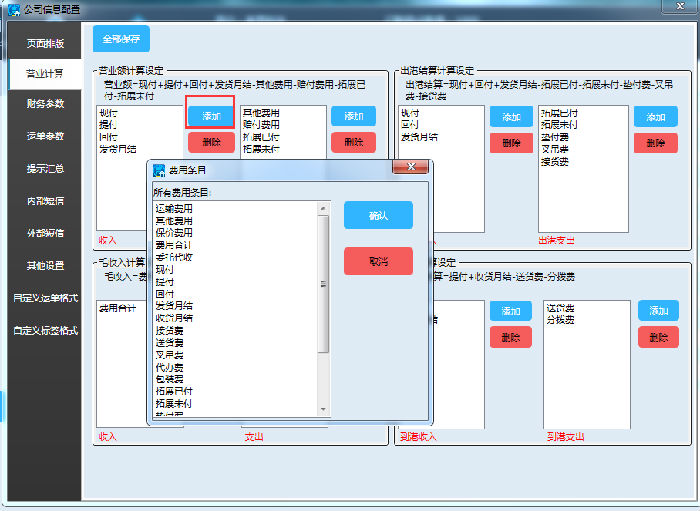Switch to the 页面排版 tab
This screenshot has height=511, width=700.
coord(45,44)
